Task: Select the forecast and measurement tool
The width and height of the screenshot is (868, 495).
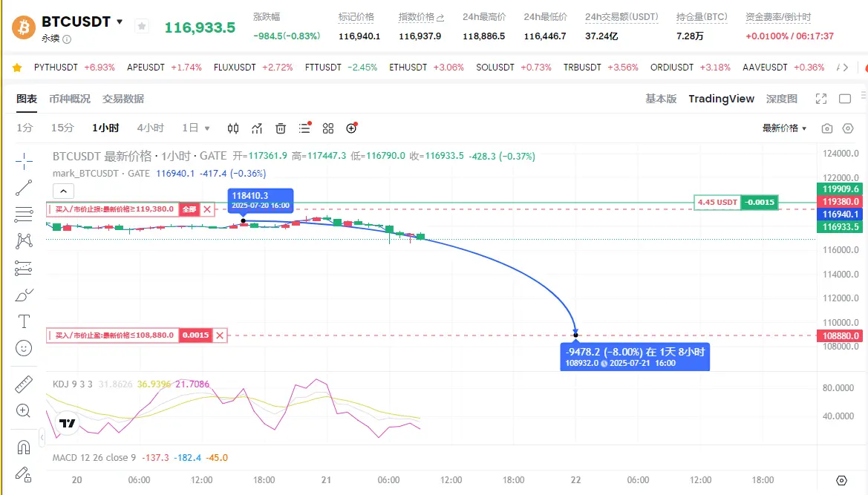Action: pos(24,268)
